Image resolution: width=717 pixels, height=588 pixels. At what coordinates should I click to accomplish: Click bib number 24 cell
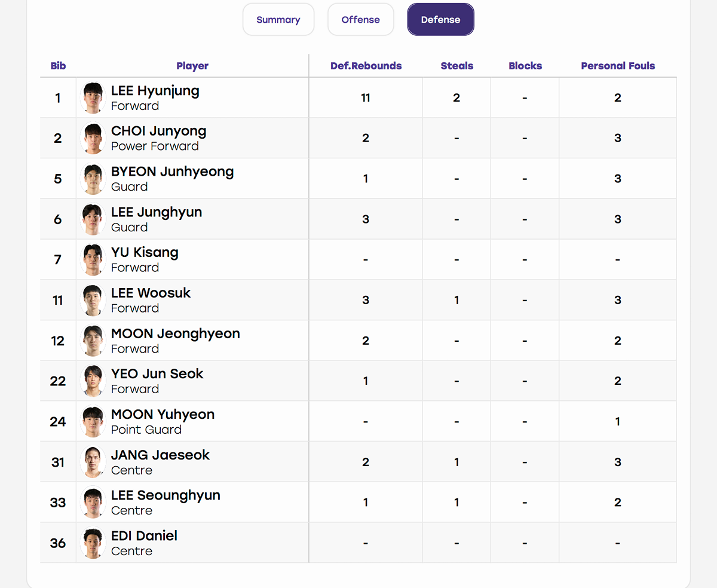[58, 422]
